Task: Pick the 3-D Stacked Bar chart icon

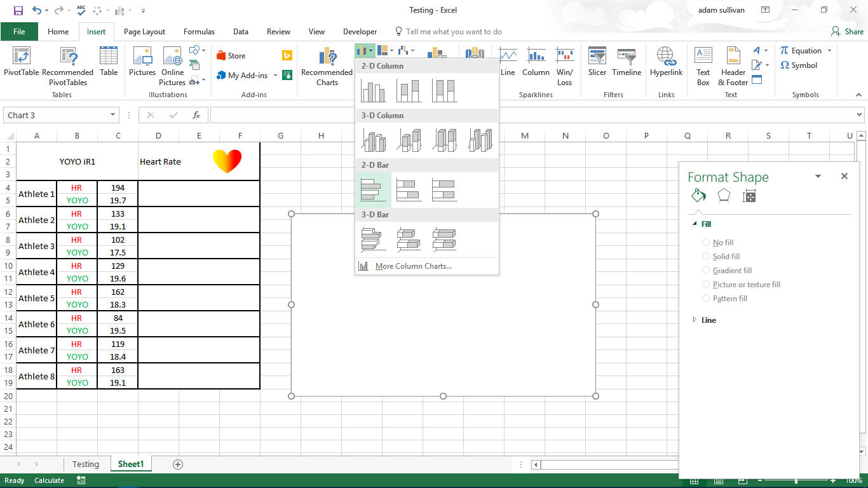Action: coord(409,240)
